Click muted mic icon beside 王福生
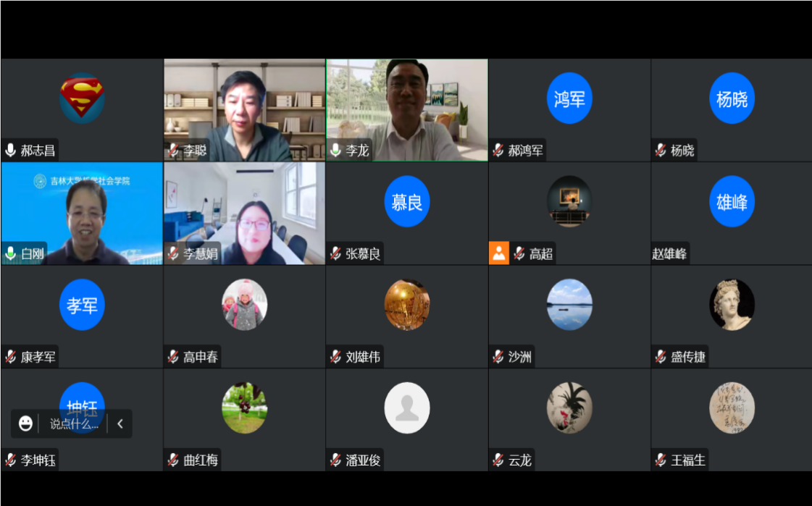This screenshot has height=506, width=812. tap(661, 460)
